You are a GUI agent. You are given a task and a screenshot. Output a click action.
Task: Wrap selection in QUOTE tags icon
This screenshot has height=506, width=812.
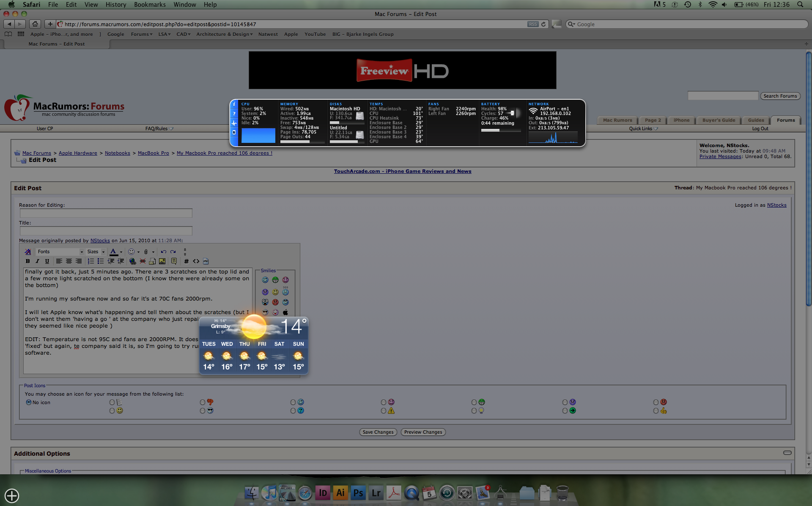point(174,261)
